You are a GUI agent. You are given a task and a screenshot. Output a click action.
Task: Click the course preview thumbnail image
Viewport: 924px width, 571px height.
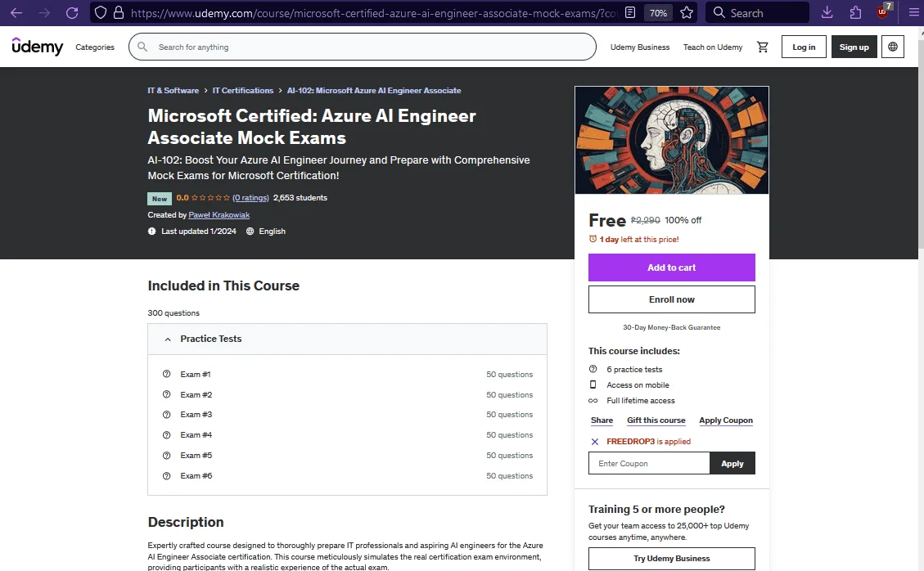click(x=672, y=140)
